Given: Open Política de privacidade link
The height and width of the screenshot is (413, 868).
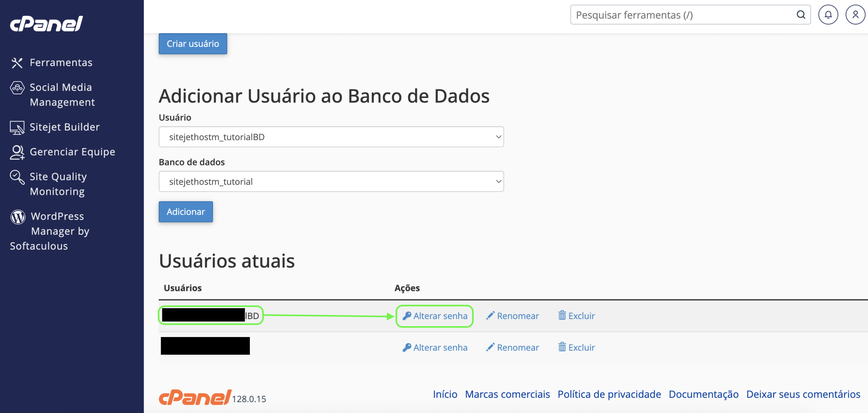Looking at the screenshot, I should pos(609,394).
